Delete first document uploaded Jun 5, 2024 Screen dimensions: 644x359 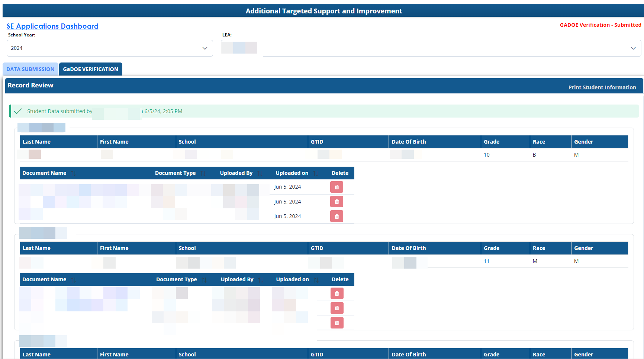[x=337, y=187]
